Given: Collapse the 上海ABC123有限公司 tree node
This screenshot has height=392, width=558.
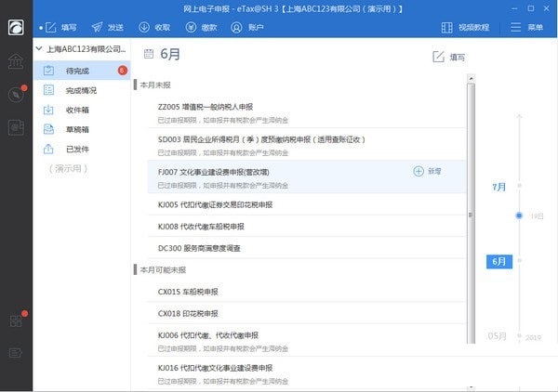Looking at the screenshot, I should pos(39,48).
